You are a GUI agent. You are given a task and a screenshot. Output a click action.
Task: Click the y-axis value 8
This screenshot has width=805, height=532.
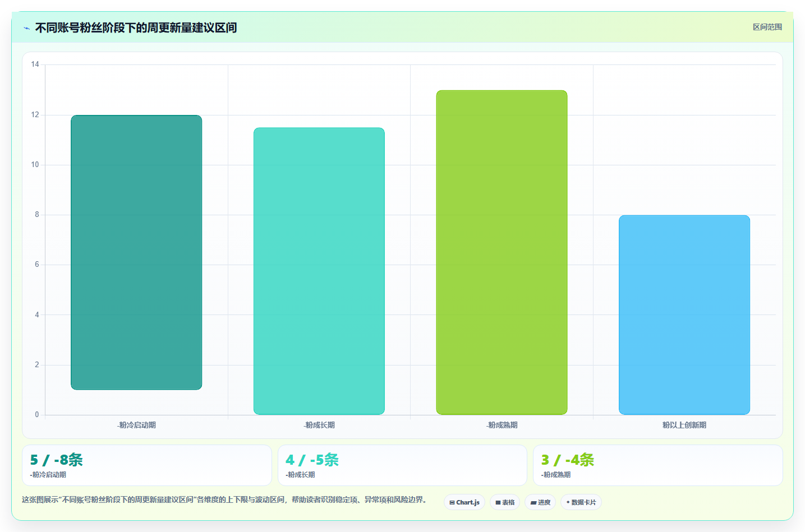[x=37, y=215]
